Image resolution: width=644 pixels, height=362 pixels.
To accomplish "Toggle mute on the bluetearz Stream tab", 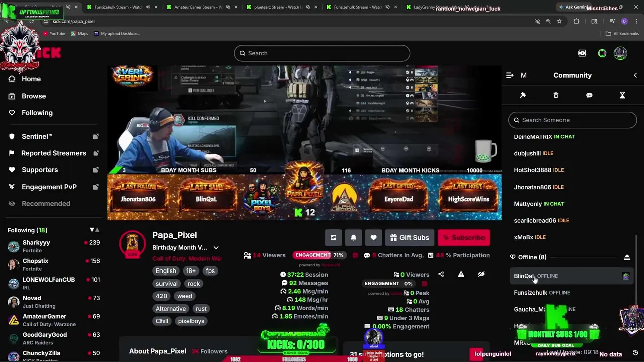I will coord(308,7).
